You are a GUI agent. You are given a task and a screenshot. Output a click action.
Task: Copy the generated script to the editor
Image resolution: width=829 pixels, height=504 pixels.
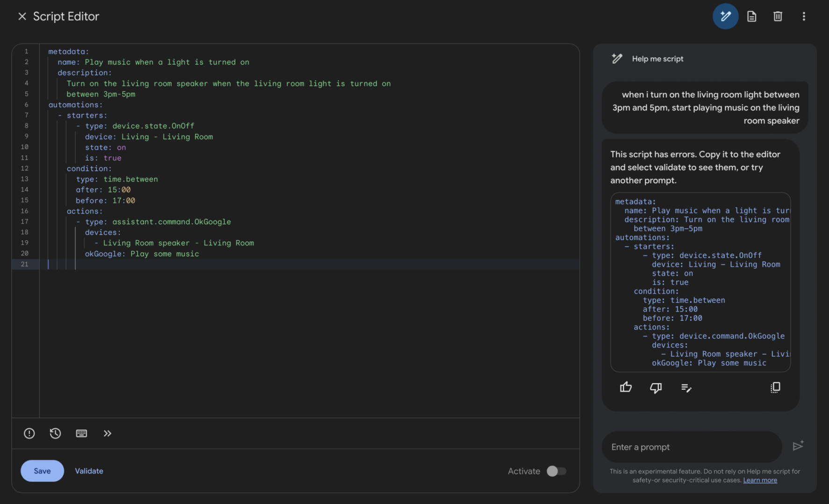coord(775,387)
